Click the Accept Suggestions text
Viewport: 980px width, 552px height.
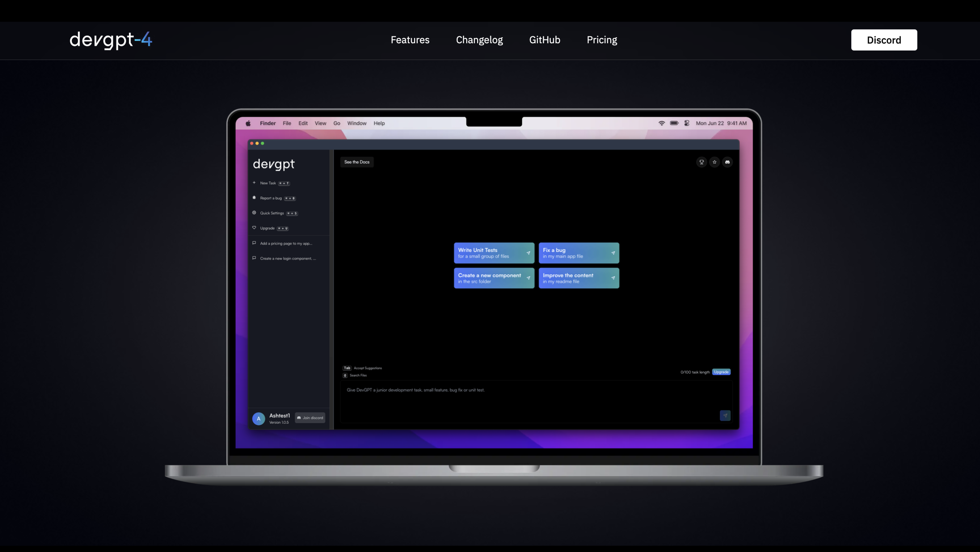pyautogui.click(x=368, y=368)
